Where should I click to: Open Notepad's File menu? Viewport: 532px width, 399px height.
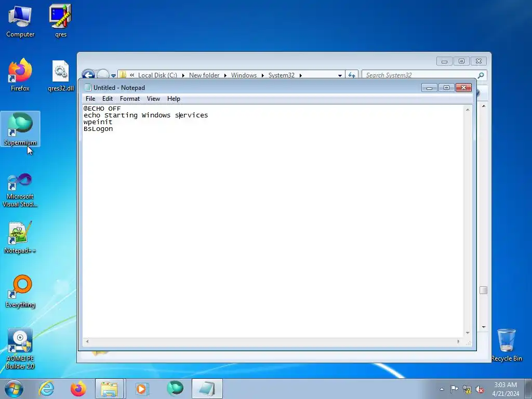coord(90,99)
